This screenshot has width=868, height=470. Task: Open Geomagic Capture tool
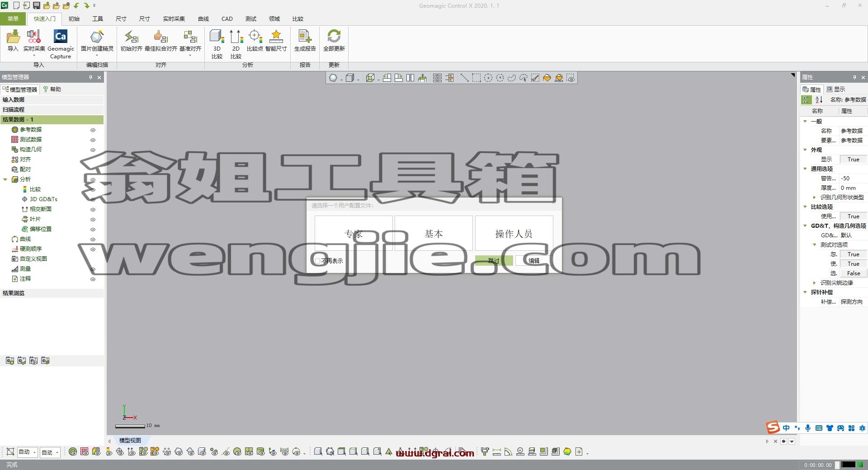tap(61, 44)
